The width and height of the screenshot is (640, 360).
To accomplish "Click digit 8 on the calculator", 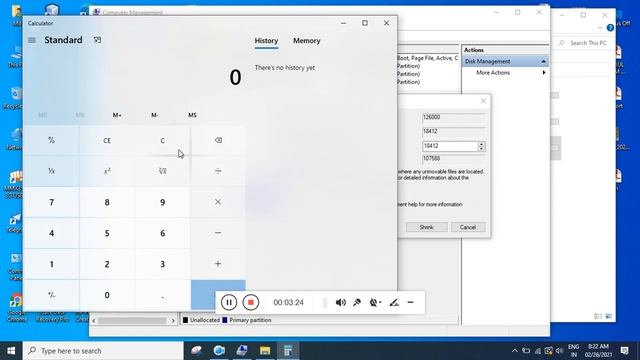I will tap(107, 202).
